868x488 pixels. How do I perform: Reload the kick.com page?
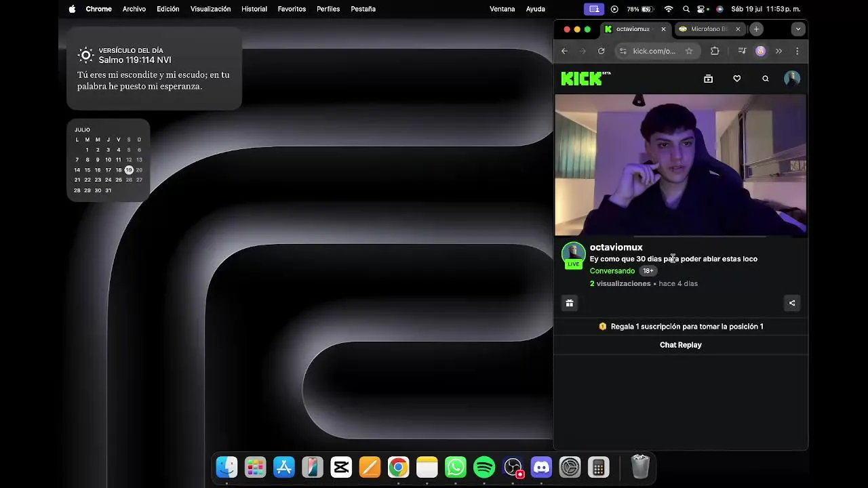click(601, 51)
